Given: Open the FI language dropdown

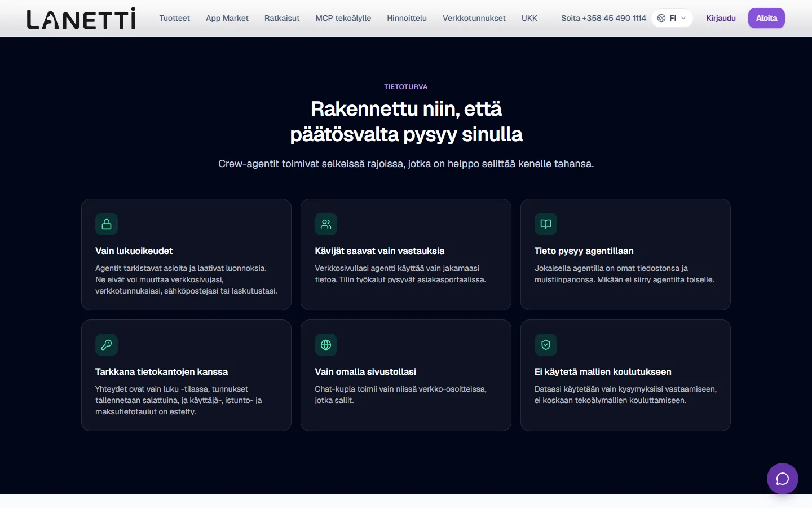Looking at the screenshot, I should 672,18.
